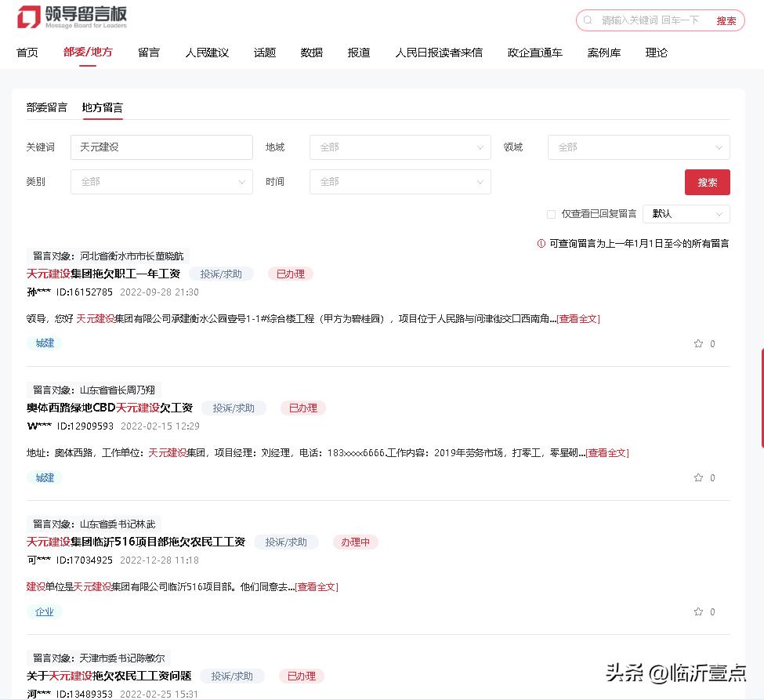The image size is (764, 700).
Task: Open the 默认 sort dropdown
Action: point(686,214)
